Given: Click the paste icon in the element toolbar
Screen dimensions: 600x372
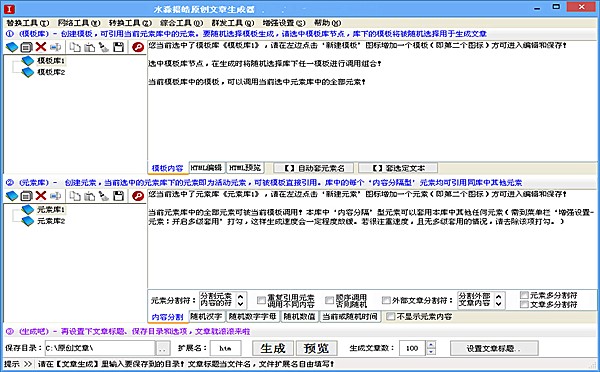Looking at the screenshot, I should click(x=90, y=196).
